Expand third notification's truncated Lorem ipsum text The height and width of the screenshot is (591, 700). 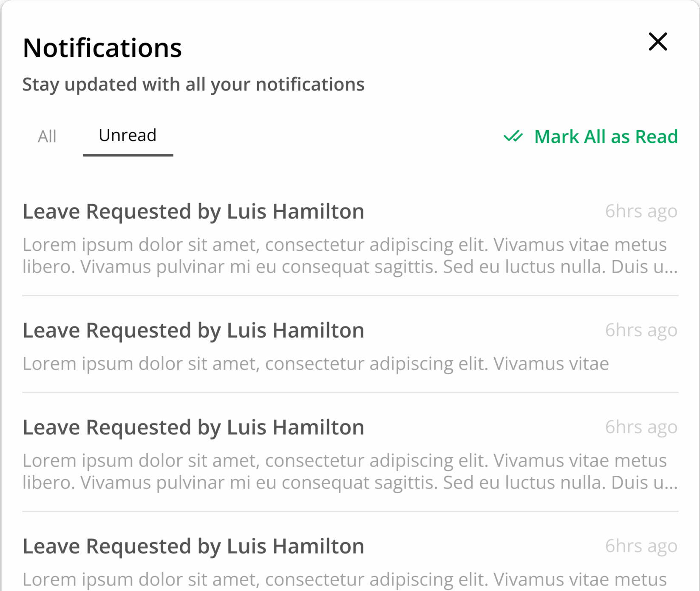point(350,472)
